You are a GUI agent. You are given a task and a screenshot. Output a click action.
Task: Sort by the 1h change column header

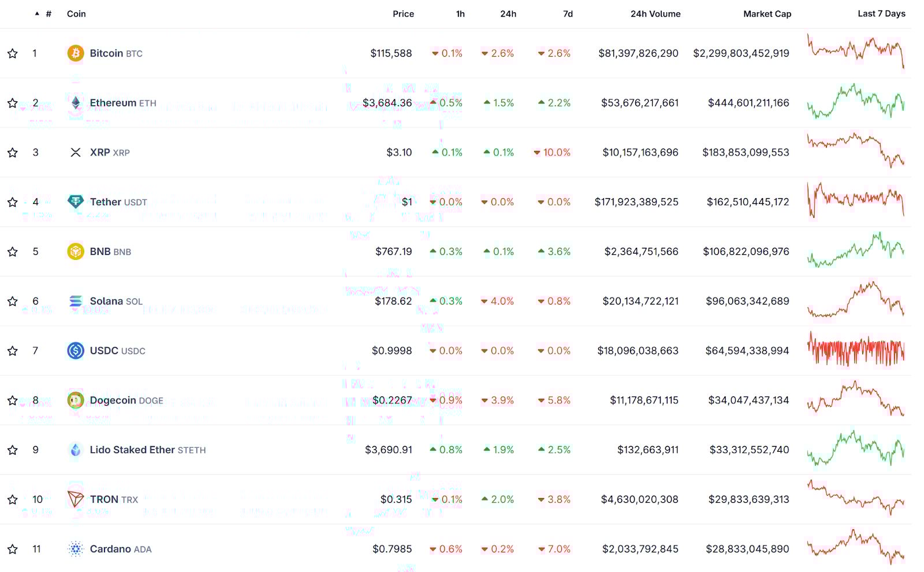[x=460, y=14]
